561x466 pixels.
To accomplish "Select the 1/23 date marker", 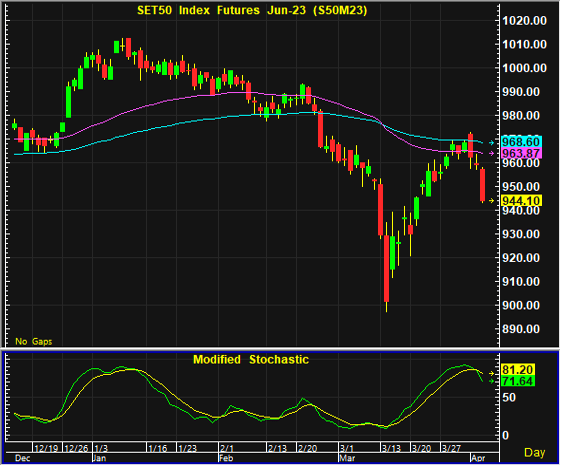I will 187,448.
